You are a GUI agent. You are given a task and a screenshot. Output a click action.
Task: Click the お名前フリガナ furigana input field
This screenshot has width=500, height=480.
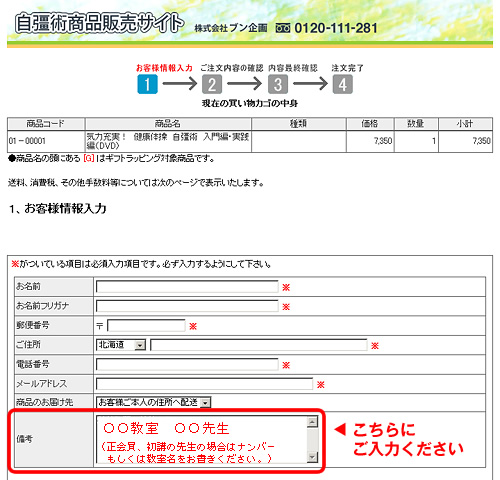tap(187, 306)
